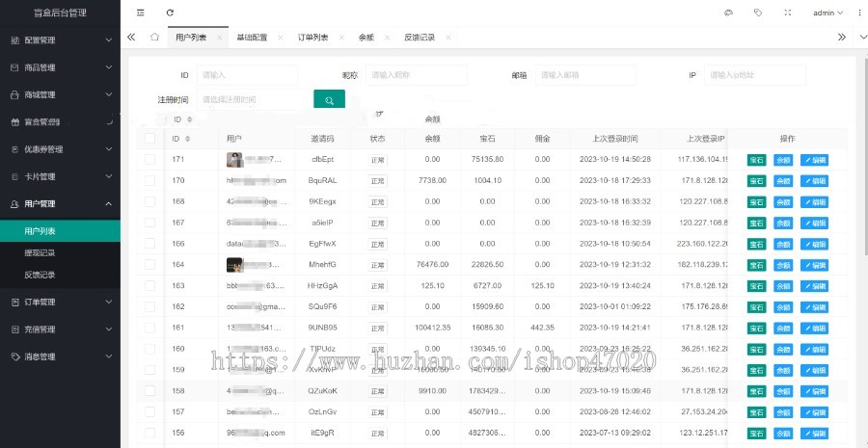Click avatar thumbnail of user 164
Viewport: 868px width, 448px height.
tap(234, 265)
